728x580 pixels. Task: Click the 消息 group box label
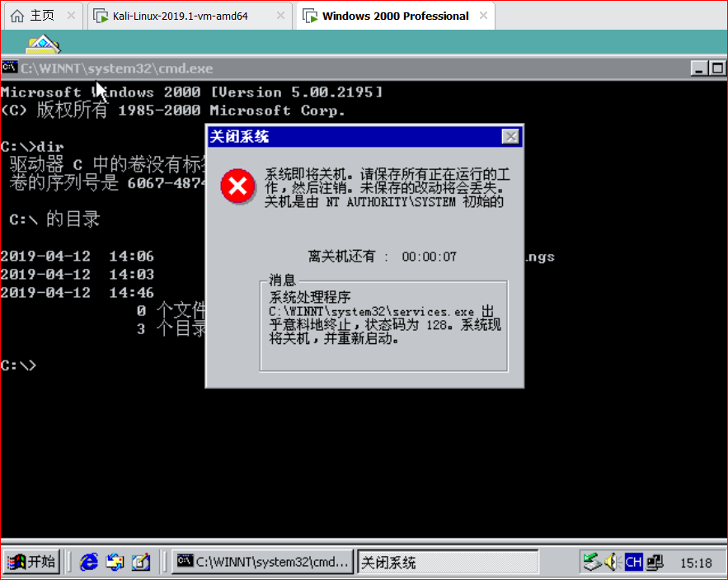pos(282,280)
